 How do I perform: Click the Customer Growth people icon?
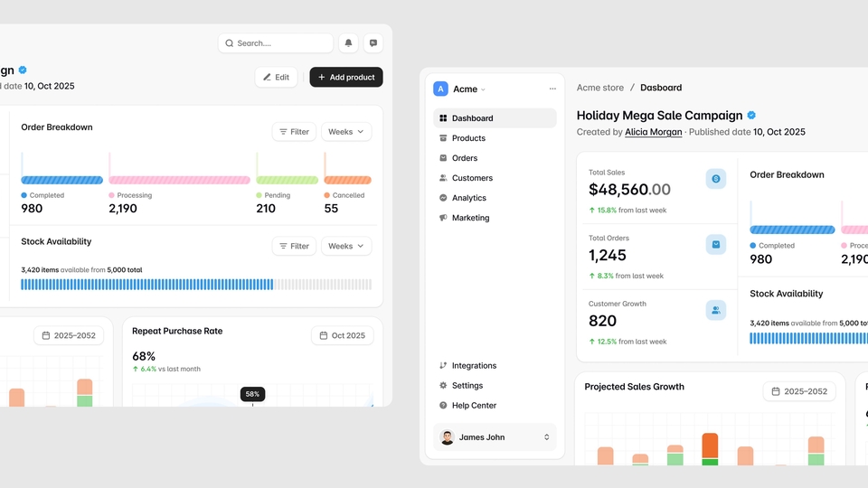tap(716, 310)
